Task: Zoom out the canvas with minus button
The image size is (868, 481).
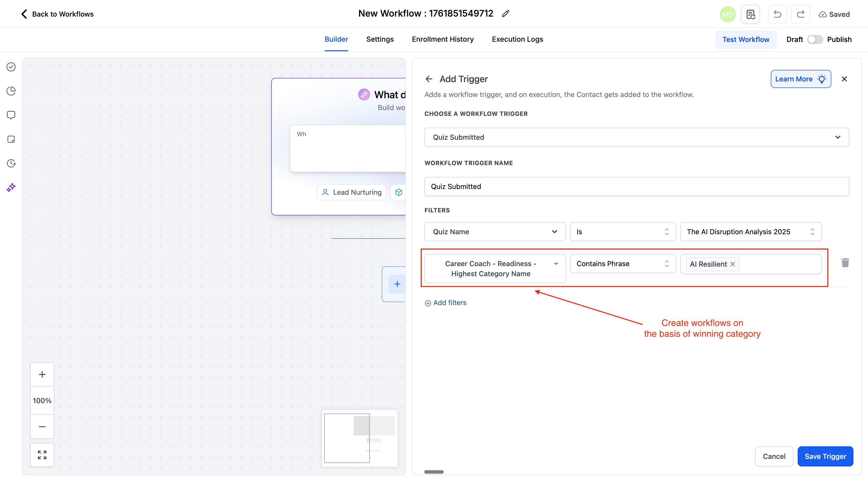Action: pos(42,427)
